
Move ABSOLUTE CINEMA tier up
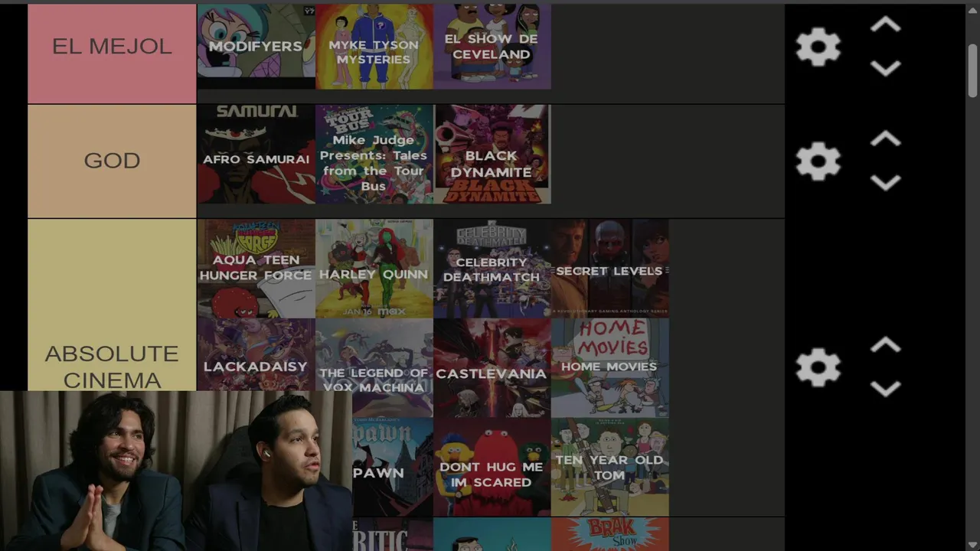(885, 346)
